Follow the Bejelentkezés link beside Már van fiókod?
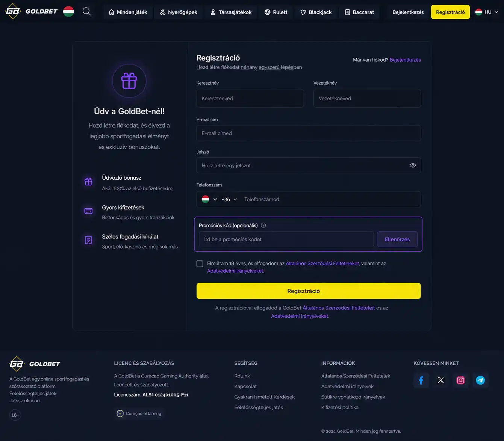This screenshot has height=441, width=504. pos(405,60)
